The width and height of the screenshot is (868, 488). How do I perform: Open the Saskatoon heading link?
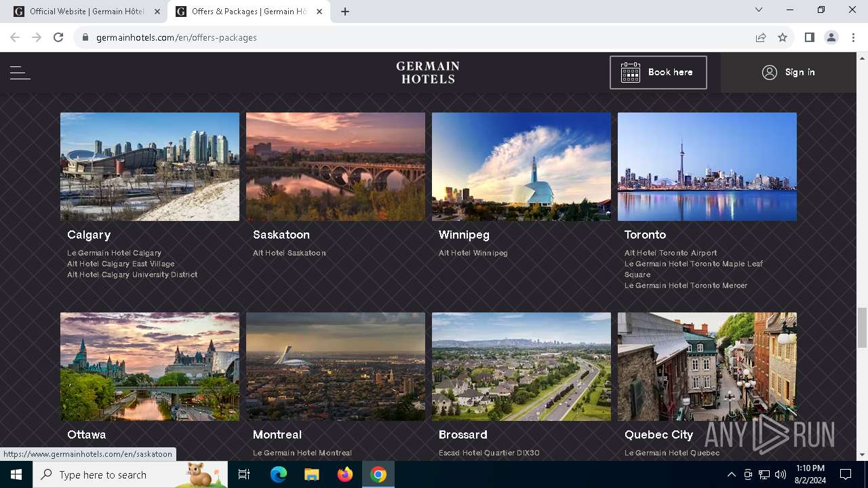click(x=281, y=235)
